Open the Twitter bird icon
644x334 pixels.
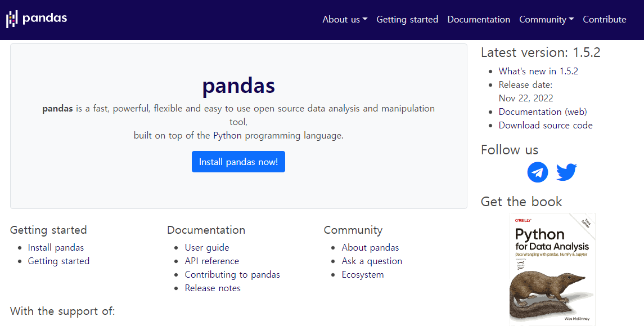(566, 172)
